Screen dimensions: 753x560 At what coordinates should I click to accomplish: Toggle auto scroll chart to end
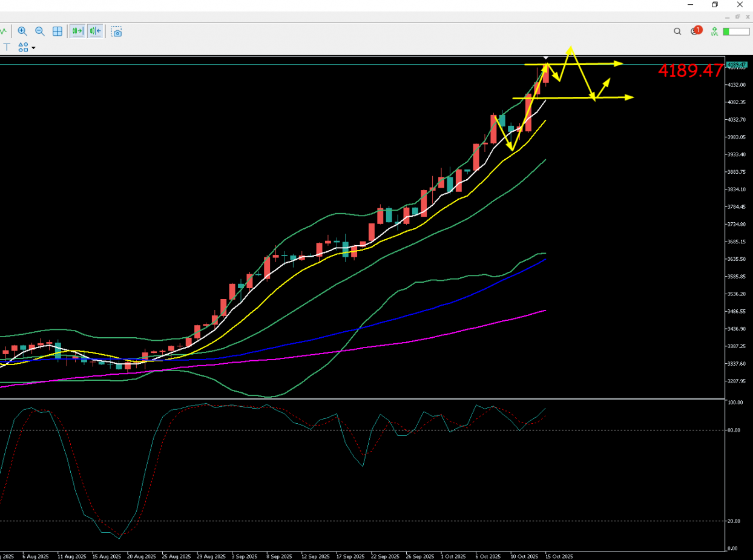[x=77, y=31]
